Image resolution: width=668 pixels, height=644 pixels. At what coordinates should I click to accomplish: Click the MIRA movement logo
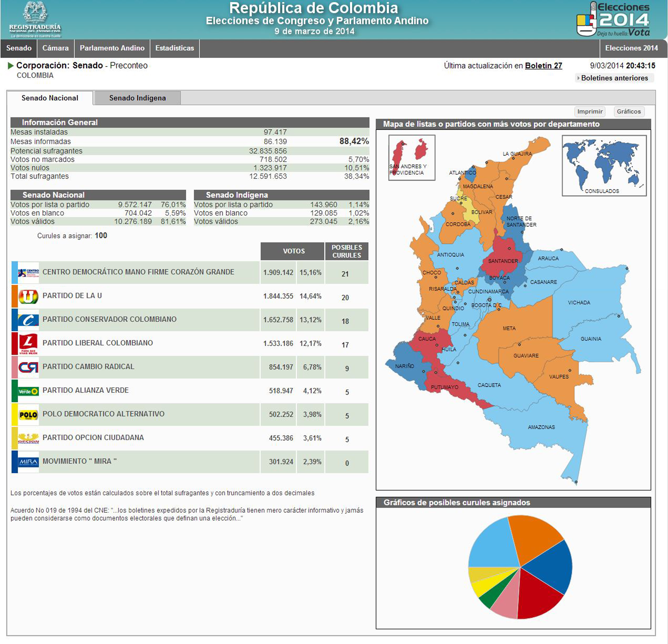(x=28, y=462)
